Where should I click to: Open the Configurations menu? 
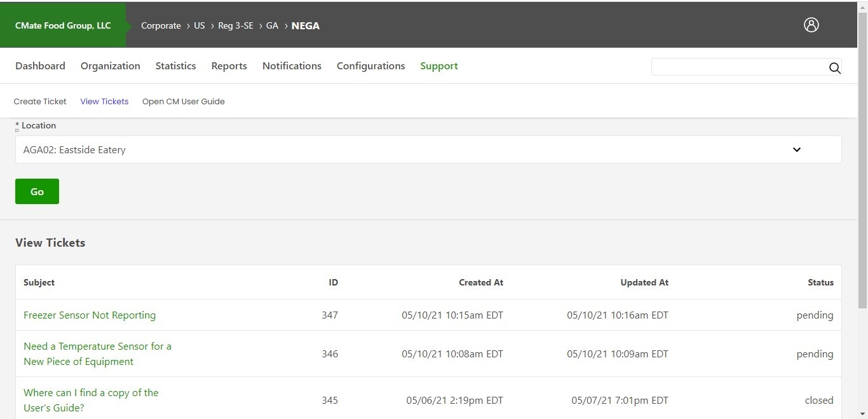[371, 65]
